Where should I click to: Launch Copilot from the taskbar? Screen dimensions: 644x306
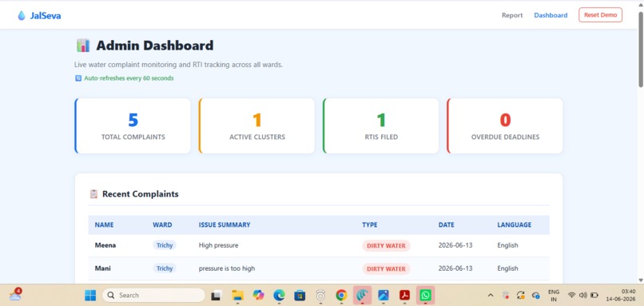coord(258,295)
